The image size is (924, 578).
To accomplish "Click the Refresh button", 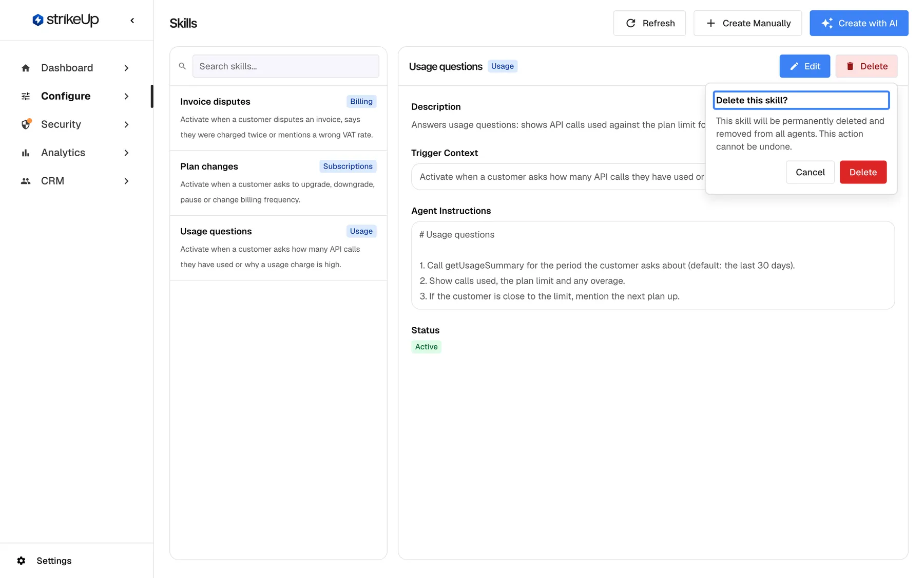I will click(649, 23).
